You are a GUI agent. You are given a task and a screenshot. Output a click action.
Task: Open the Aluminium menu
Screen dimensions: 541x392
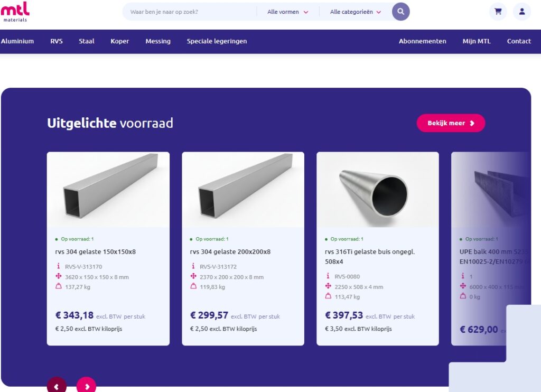(x=17, y=41)
